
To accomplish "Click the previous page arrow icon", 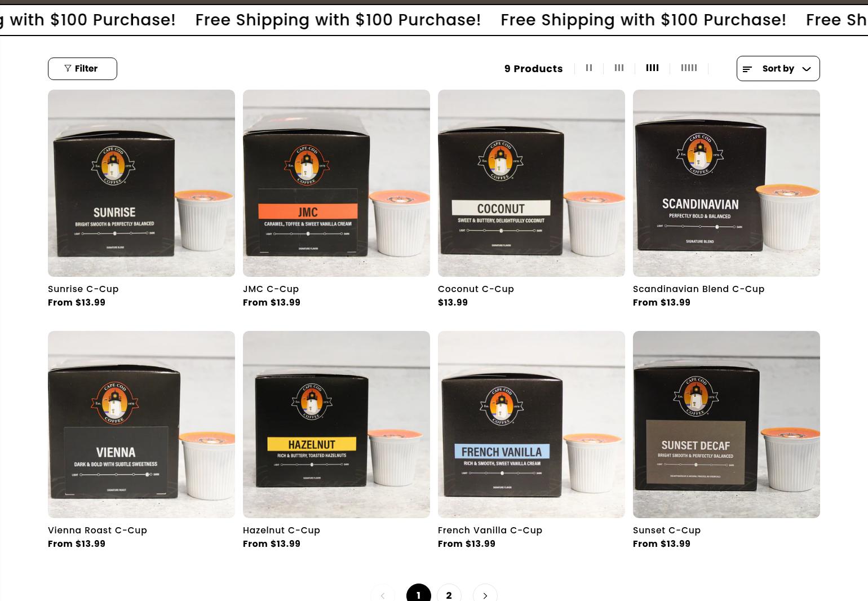I will (x=383, y=595).
